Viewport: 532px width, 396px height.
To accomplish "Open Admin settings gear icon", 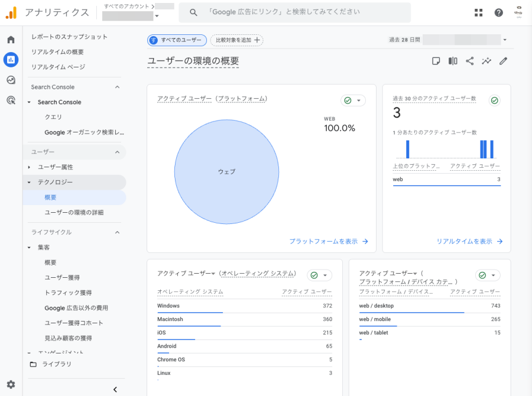I will 11,384.
